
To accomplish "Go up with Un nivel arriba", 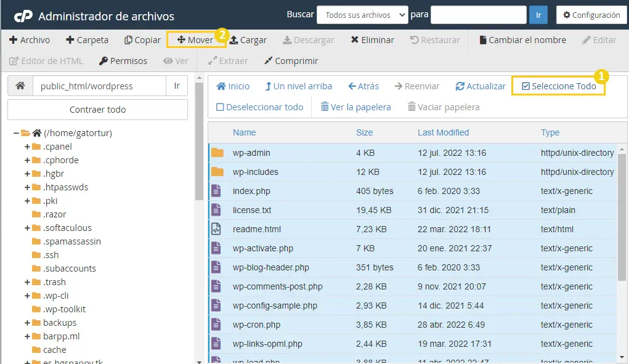I will coord(299,86).
